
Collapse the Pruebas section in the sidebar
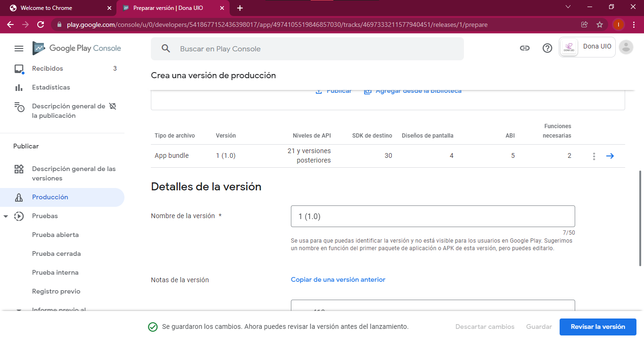click(x=7, y=216)
